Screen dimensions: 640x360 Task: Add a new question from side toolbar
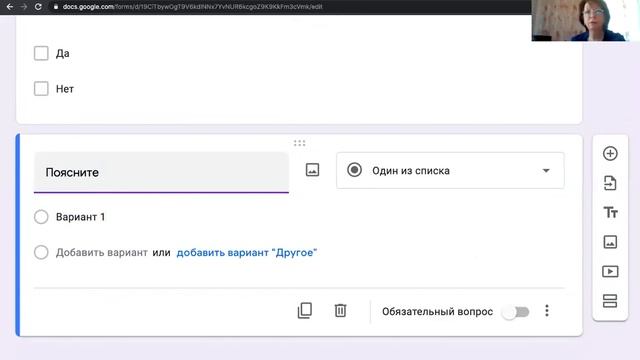(x=610, y=153)
